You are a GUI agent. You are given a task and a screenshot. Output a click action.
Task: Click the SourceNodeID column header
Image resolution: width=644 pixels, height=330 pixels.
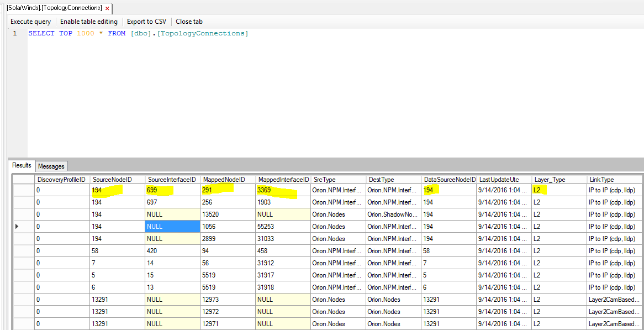point(118,180)
